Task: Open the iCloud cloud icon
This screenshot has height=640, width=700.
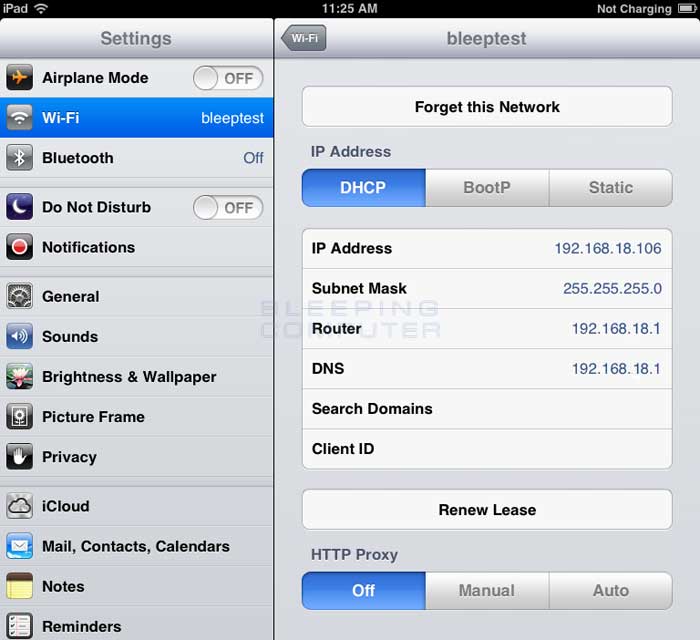Action: 19,506
